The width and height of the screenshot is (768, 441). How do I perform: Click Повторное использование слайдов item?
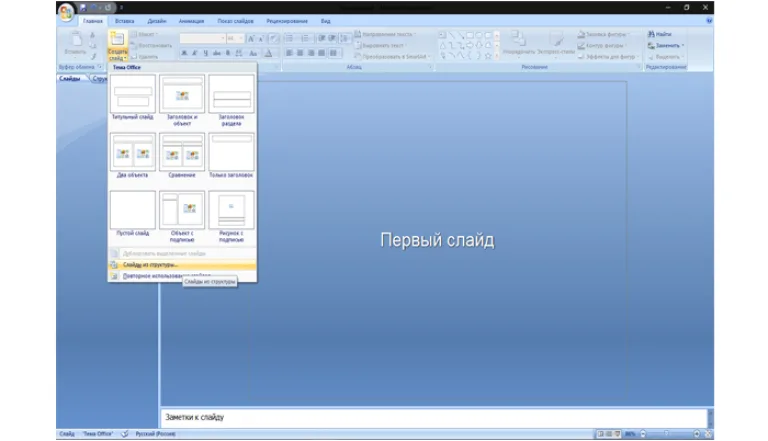[x=182, y=276]
